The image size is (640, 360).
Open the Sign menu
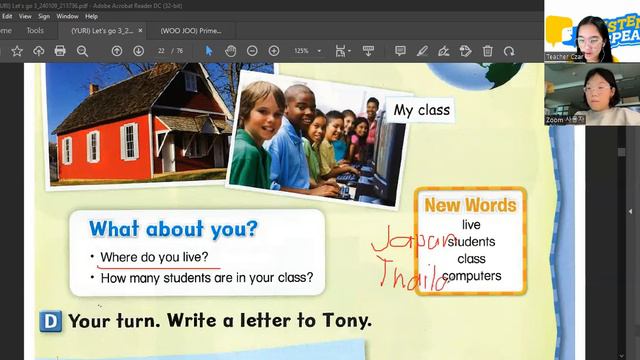[x=44, y=16]
